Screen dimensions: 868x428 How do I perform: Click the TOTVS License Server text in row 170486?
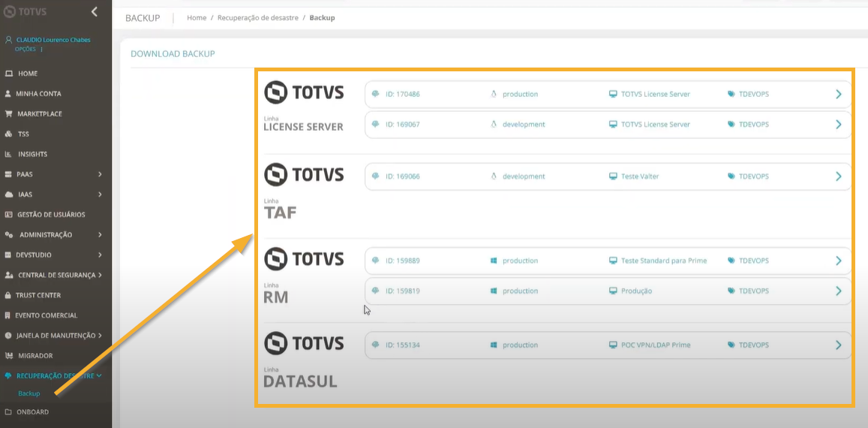pos(656,95)
